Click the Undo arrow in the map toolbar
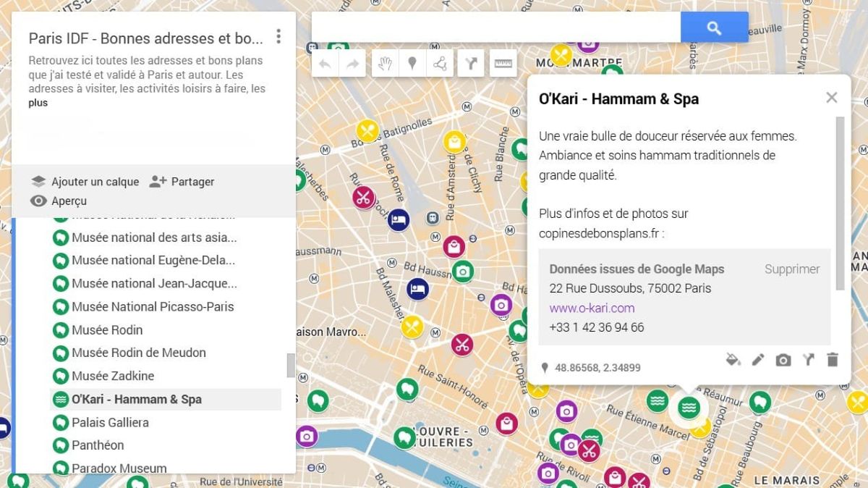 point(325,64)
